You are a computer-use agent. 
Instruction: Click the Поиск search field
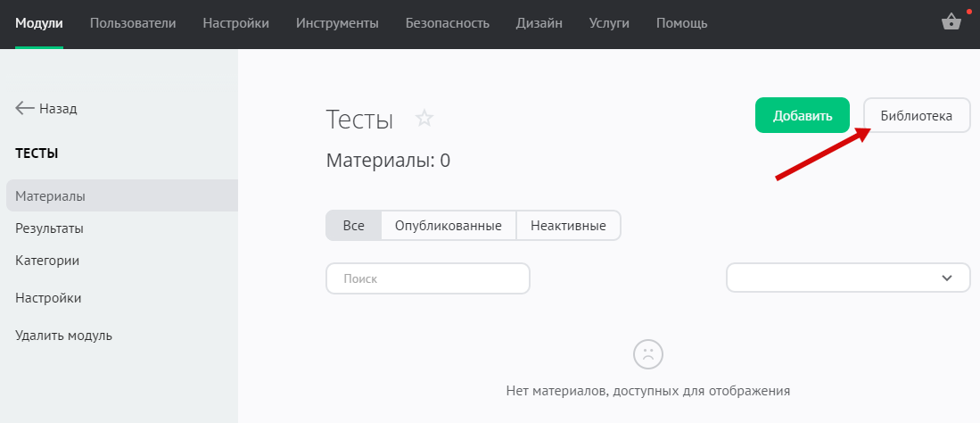point(428,278)
